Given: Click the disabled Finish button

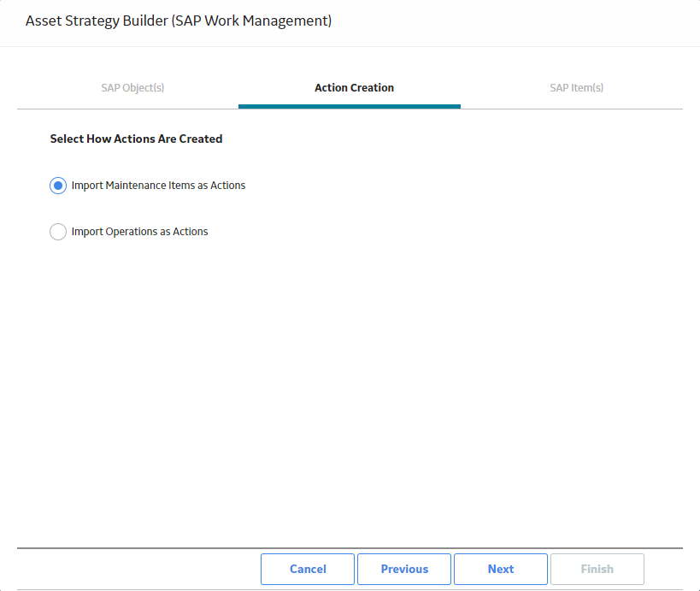Looking at the screenshot, I should tap(597, 569).
